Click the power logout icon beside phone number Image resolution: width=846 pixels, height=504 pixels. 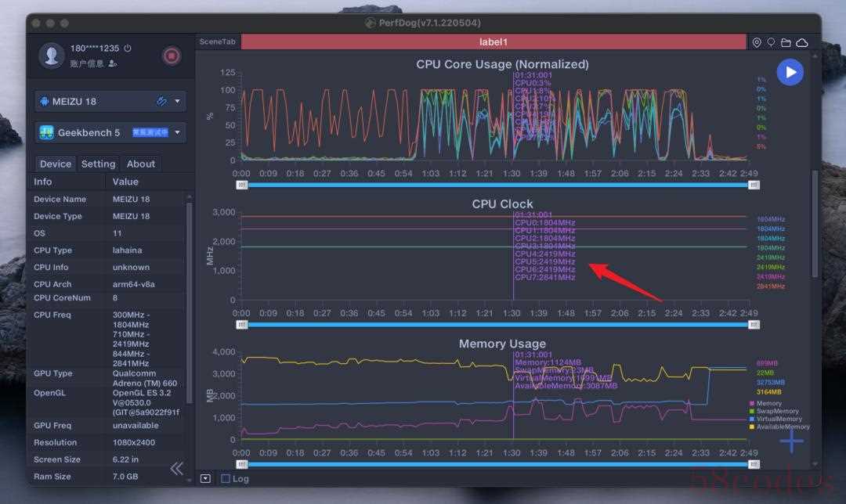pos(128,48)
